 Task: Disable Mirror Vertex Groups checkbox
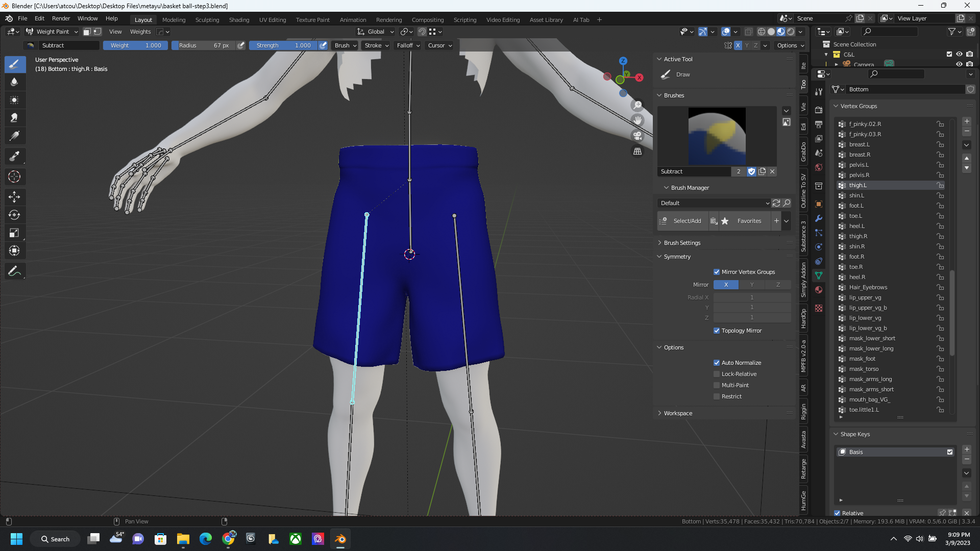[717, 272]
